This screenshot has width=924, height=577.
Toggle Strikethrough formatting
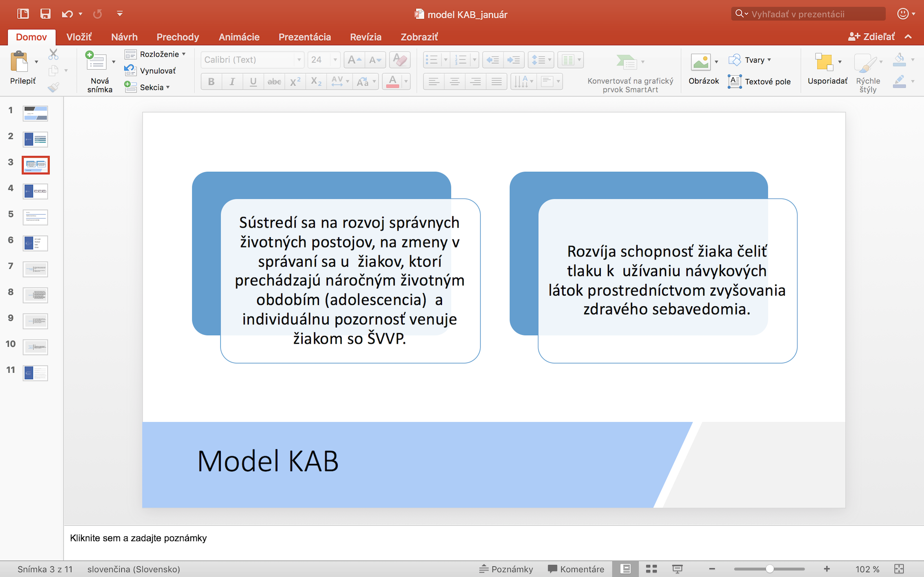tap(274, 81)
